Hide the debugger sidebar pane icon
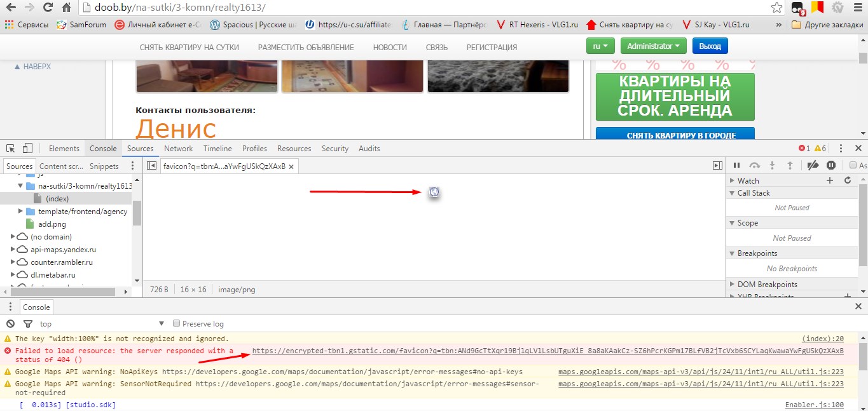Image resolution: width=868 pixels, height=411 pixels. point(717,166)
